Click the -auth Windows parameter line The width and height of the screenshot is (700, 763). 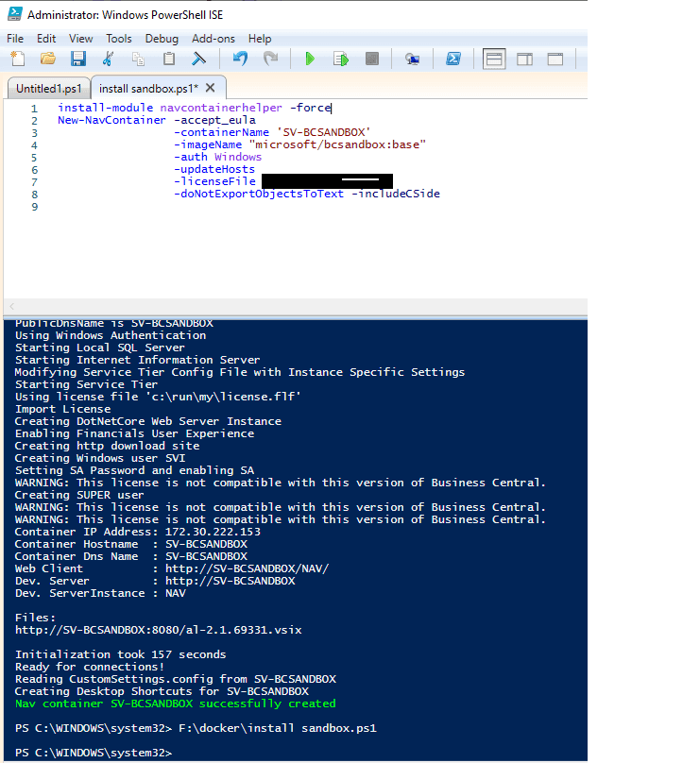[217, 157]
